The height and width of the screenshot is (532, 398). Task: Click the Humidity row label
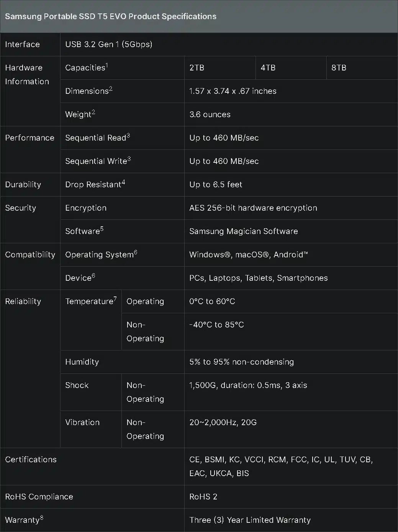coord(82,362)
